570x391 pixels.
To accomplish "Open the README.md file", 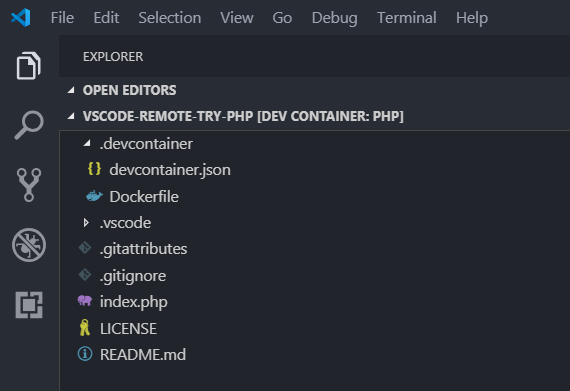I will pyautogui.click(x=143, y=355).
